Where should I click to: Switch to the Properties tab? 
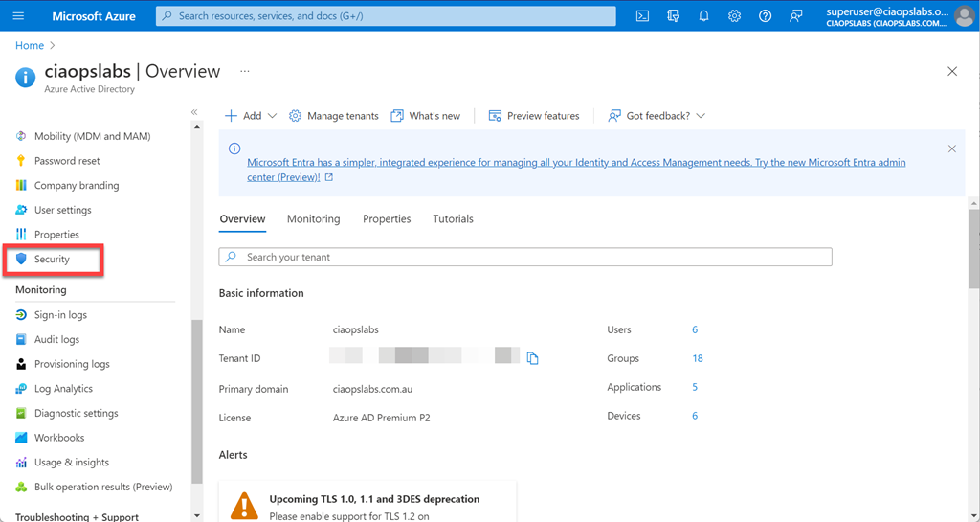[387, 219]
